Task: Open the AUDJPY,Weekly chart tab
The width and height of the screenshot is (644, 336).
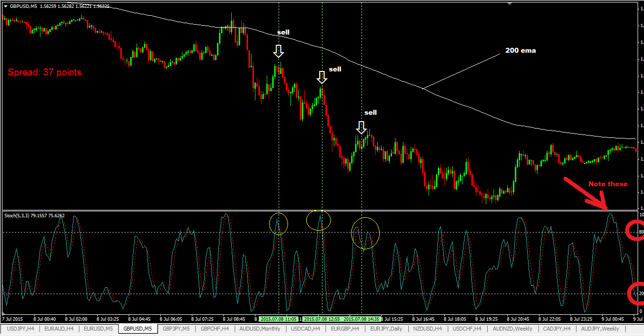Action: point(600,329)
